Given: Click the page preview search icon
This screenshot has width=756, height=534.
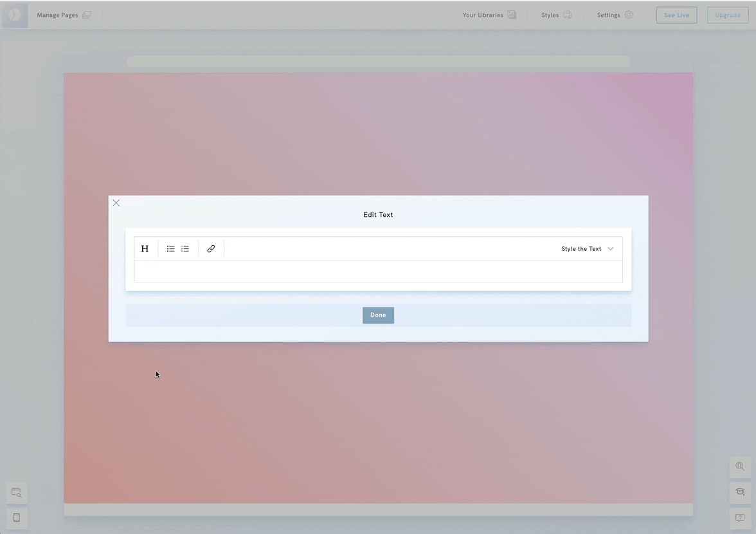Looking at the screenshot, I should [x=17, y=493].
